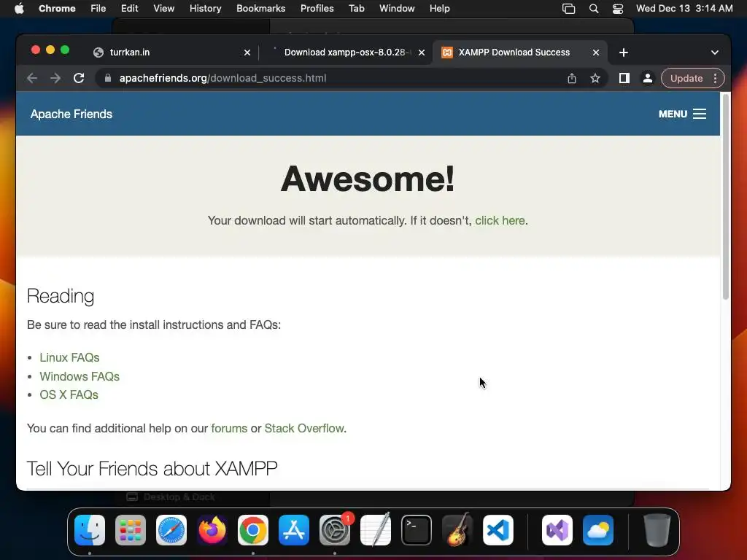Screen dimensions: 747x560
Task: Open Spotlight search in menu bar
Action: click(594, 9)
